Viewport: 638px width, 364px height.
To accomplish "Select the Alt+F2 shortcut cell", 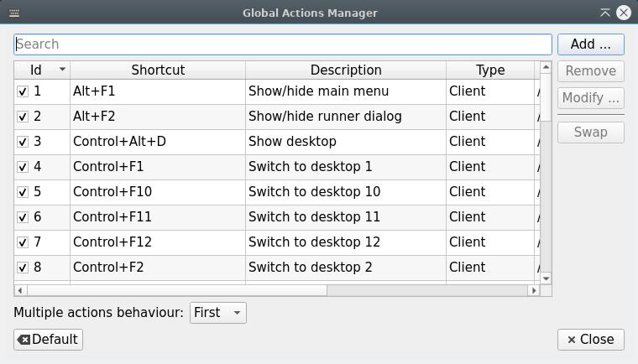I will pyautogui.click(x=158, y=117).
